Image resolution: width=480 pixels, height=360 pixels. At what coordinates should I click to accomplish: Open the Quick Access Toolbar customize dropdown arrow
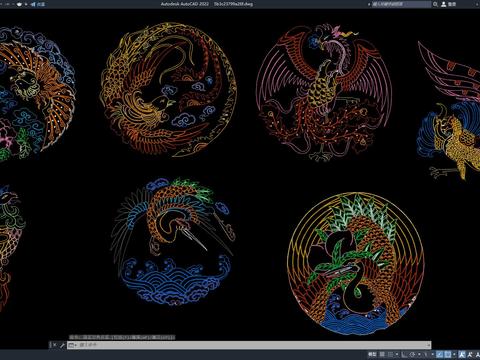click(x=26, y=4)
